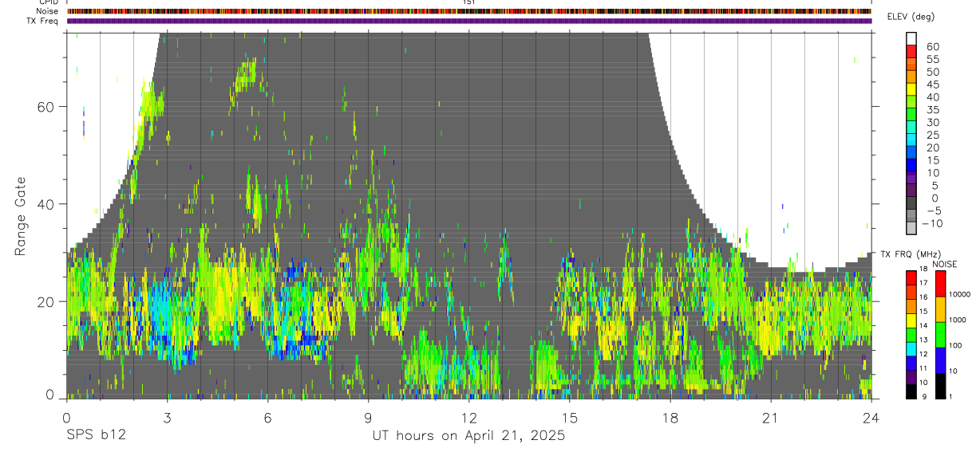Image resolution: width=980 pixels, height=452 pixels.
Task: Click the '9' tick on the UT hours axis
Action: pos(369,417)
